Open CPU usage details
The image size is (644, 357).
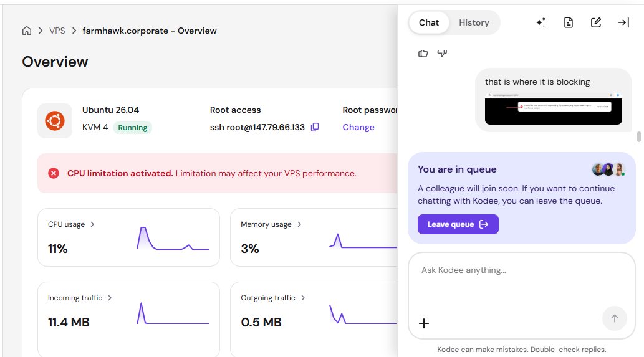click(x=71, y=224)
